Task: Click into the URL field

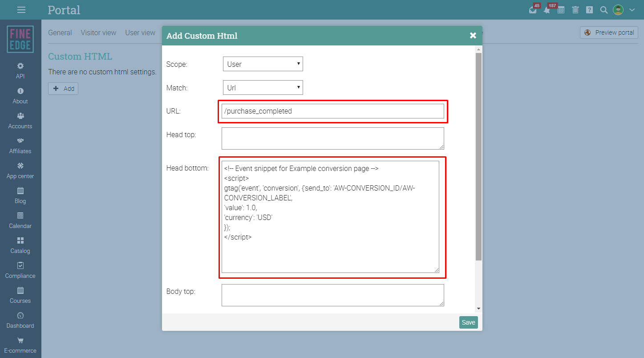Action: tap(333, 111)
